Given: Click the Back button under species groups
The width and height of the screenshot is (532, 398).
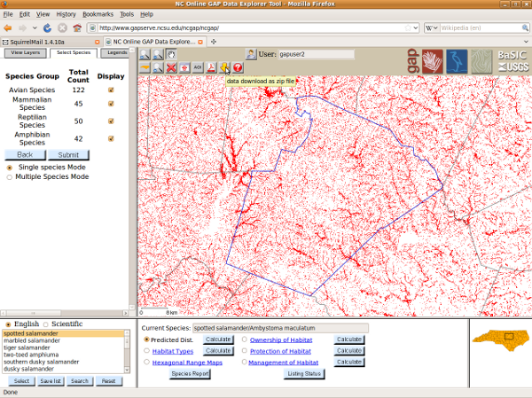Looking at the screenshot, I should 25,155.
